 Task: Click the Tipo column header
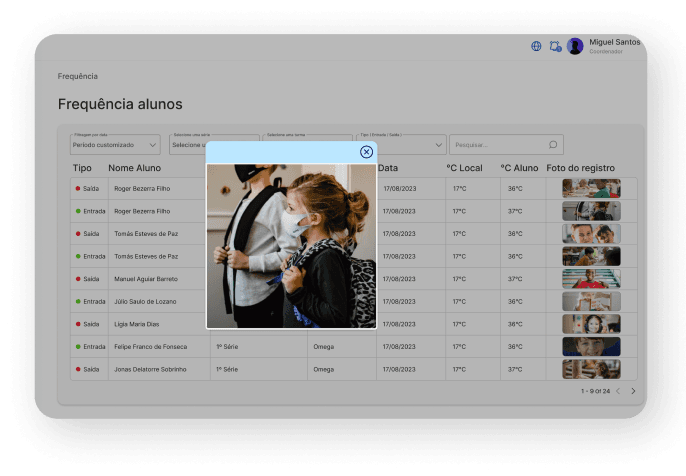point(82,168)
